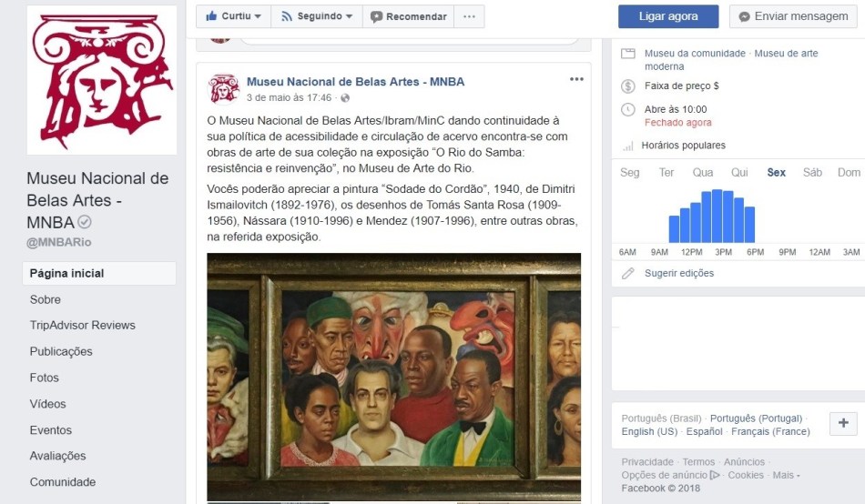
Task: Open the post options three-dot menu
Action: click(x=576, y=79)
